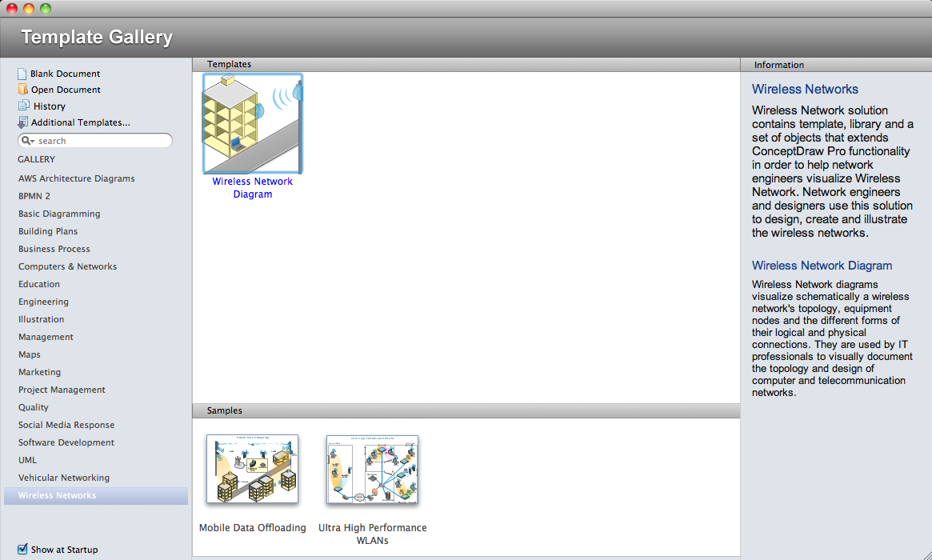
Task: Click the Mobile Data Offloading caption
Action: pyautogui.click(x=253, y=528)
